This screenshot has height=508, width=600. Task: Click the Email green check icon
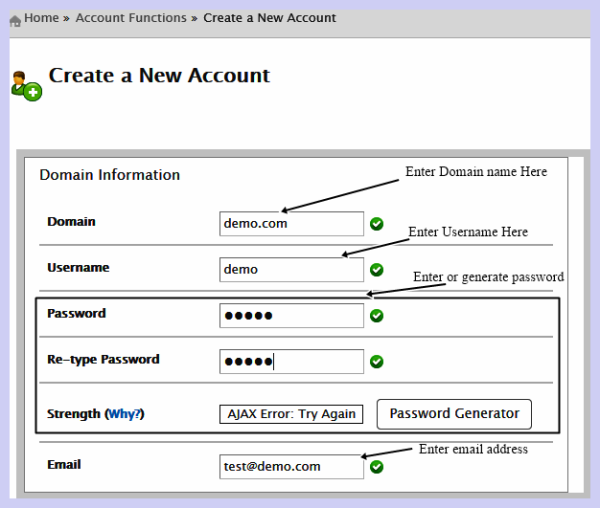click(377, 467)
